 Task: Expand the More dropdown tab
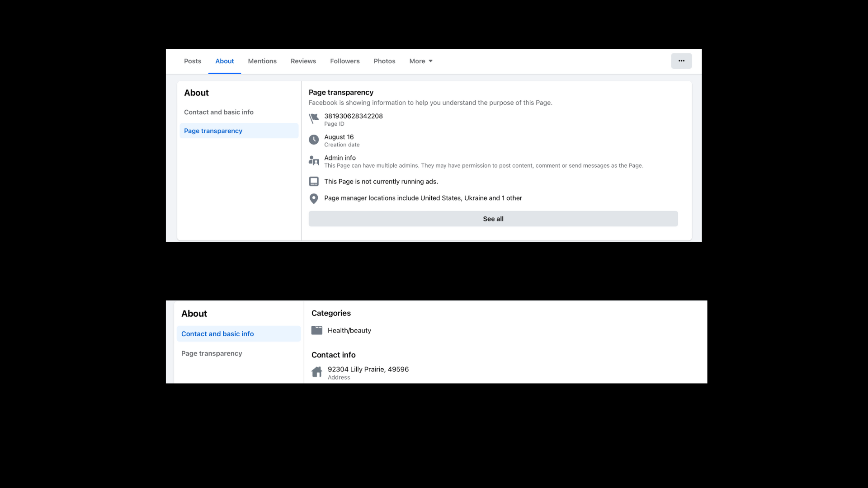coord(421,61)
